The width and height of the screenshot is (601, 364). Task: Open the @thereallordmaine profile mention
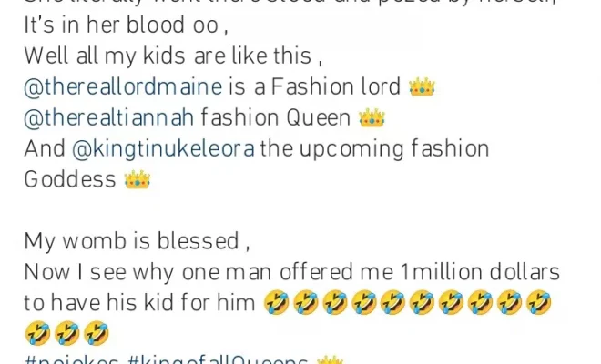coord(123,86)
